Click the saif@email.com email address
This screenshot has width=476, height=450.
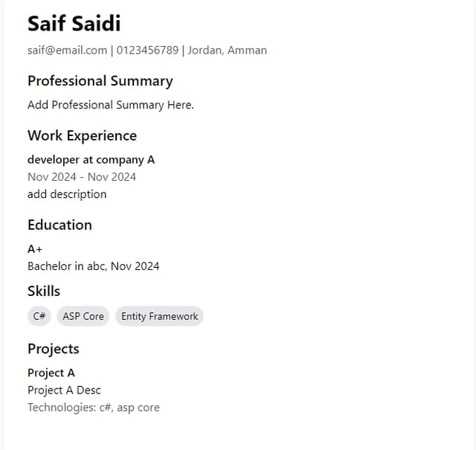click(x=67, y=51)
